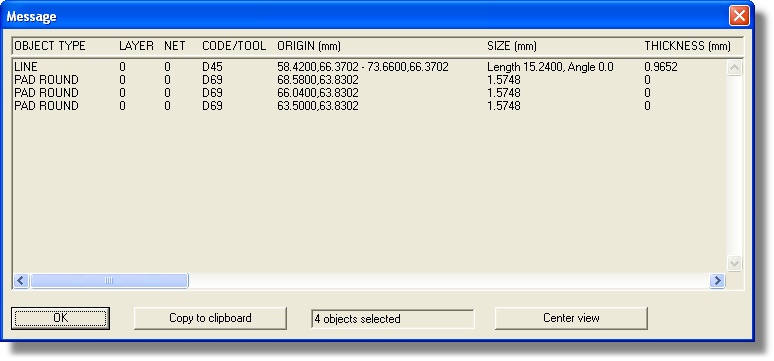Click the horizontal scrollbar right arrow
Screen dimensions: 774x361
coord(717,281)
